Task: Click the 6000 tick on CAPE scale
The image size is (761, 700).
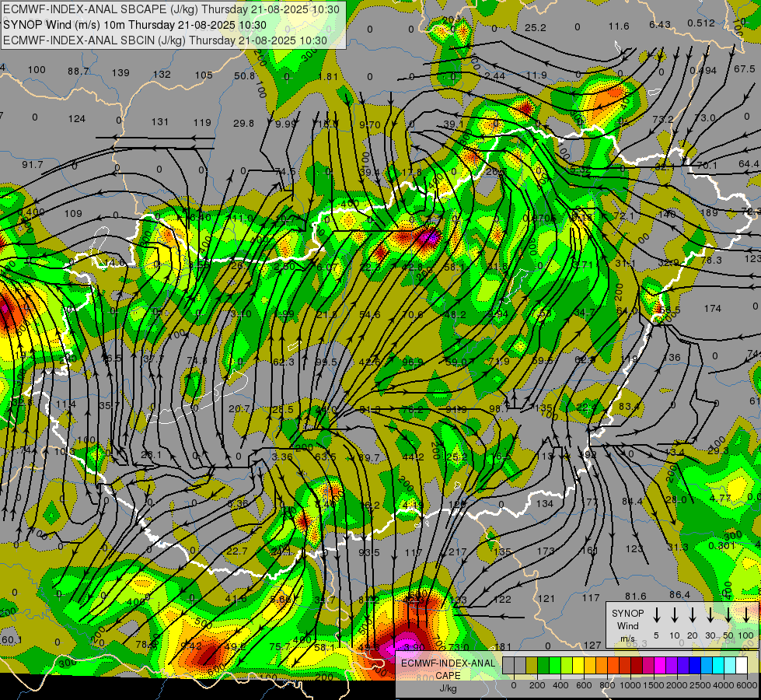Action: pyautogui.click(x=748, y=685)
